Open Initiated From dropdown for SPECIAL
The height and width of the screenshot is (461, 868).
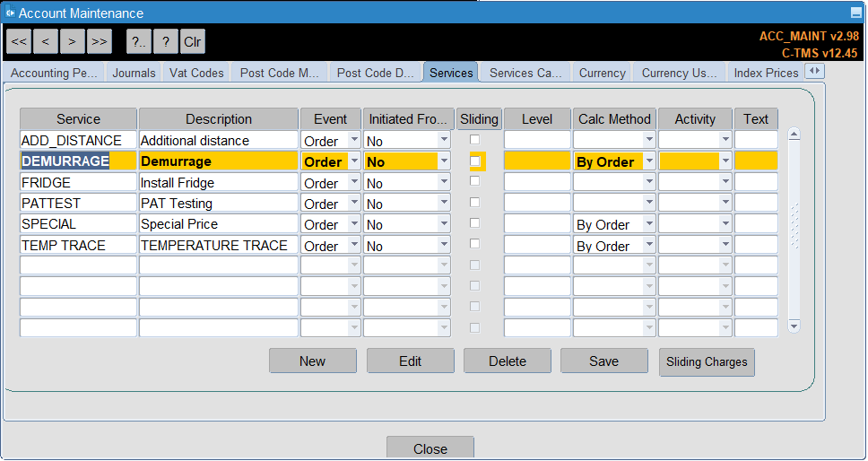[x=444, y=224]
